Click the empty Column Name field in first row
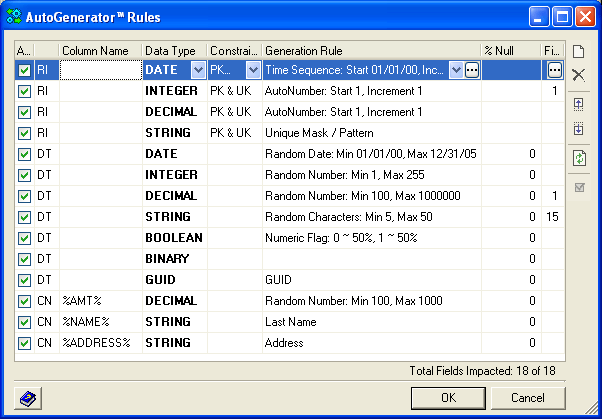The image size is (602, 419). click(x=99, y=70)
